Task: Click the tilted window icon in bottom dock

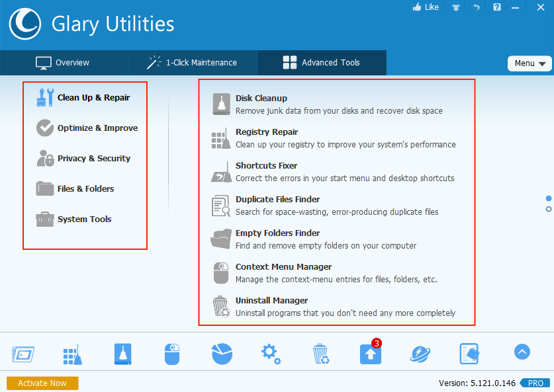Action: pyautogui.click(x=23, y=354)
